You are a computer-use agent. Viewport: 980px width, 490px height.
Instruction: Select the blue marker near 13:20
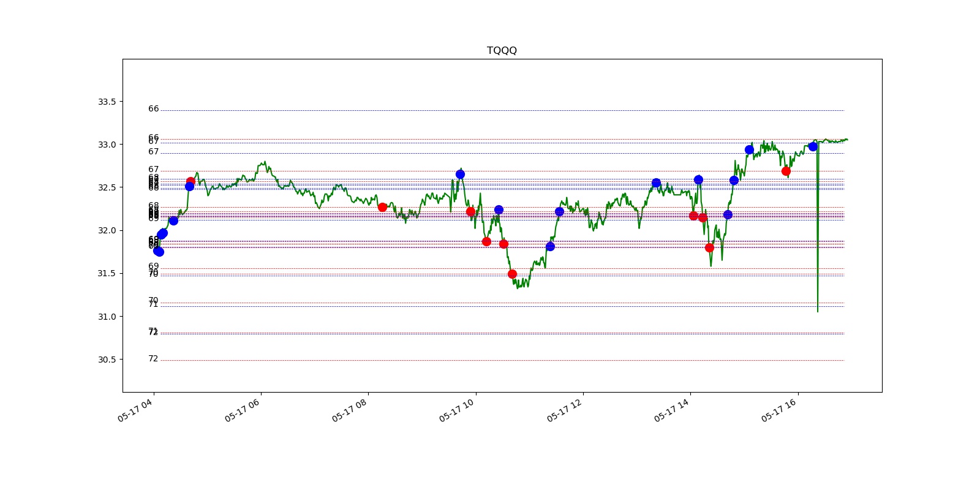(656, 183)
